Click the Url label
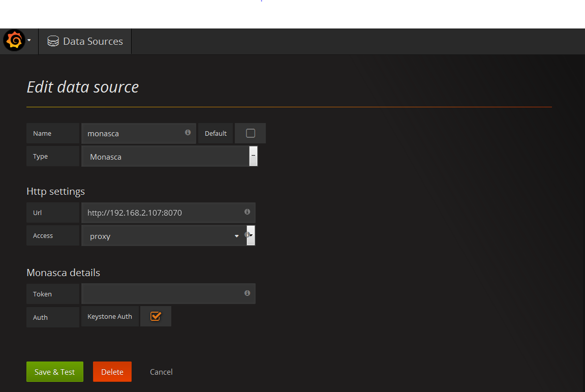Viewport: 585px width, 392px height. (53, 213)
